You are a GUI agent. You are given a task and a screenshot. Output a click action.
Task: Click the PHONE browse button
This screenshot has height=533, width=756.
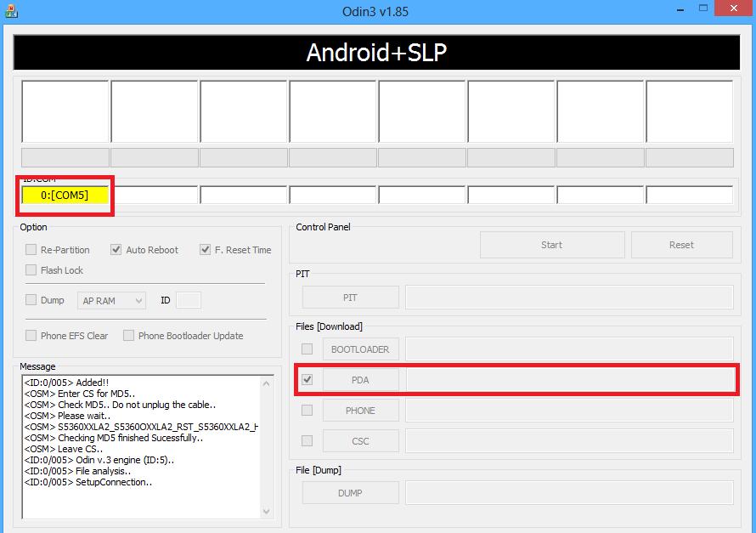[x=361, y=411]
